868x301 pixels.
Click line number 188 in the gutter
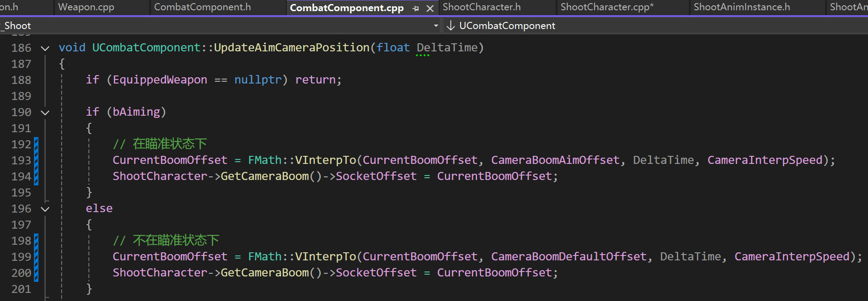(x=21, y=80)
